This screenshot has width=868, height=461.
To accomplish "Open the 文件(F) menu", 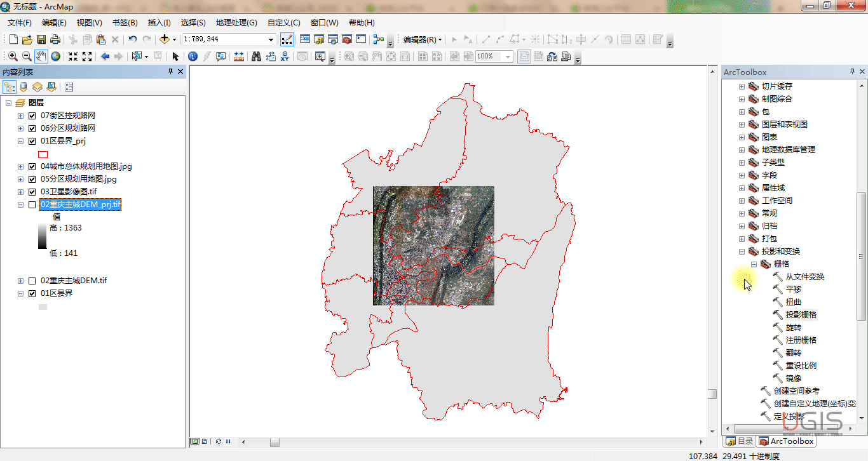I will click(20, 23).
